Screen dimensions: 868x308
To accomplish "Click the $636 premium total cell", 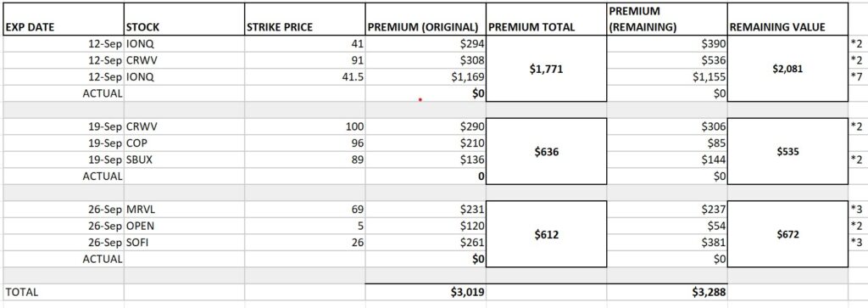I will (547, 151).
